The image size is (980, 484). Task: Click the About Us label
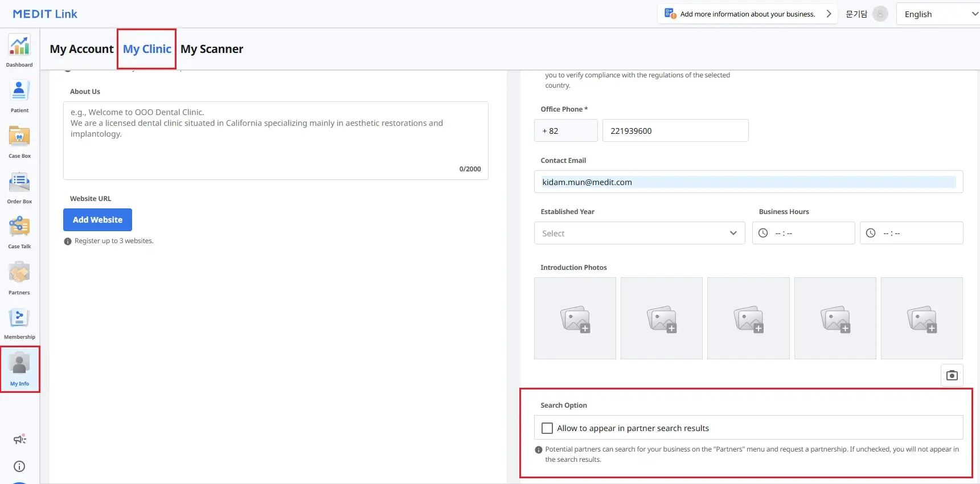[85, 92]
